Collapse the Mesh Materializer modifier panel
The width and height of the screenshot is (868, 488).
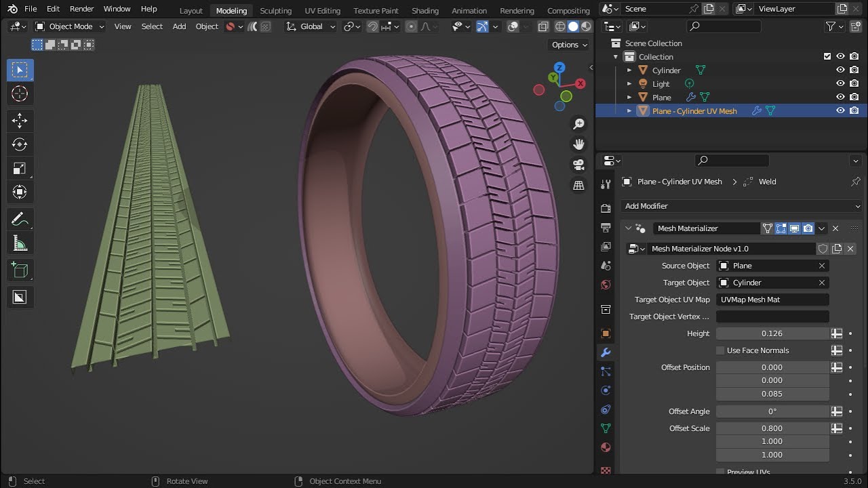click(629, 228)
